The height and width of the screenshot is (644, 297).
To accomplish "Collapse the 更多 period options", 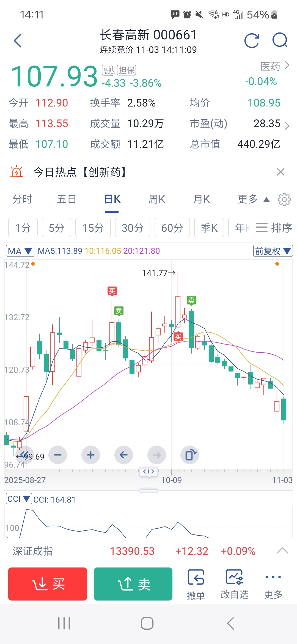I will click(x=253, y=199).
